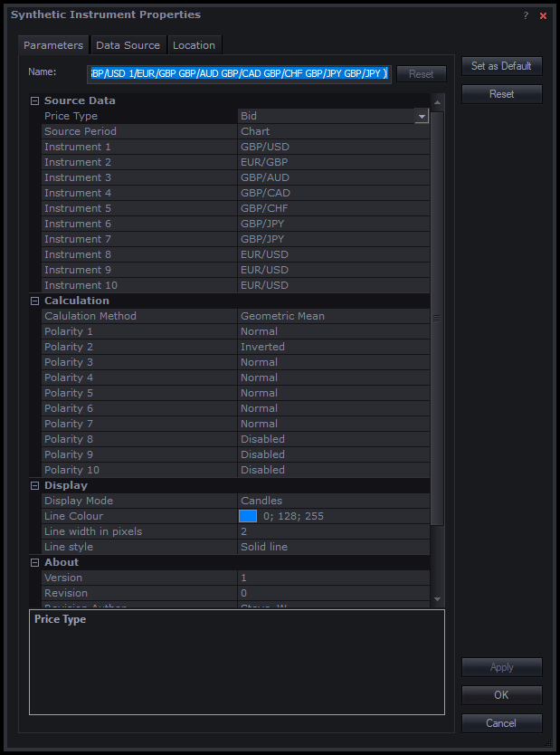Click the help question mark icon
The height and width of the screenshot is (755, 560).
point(526,16)
